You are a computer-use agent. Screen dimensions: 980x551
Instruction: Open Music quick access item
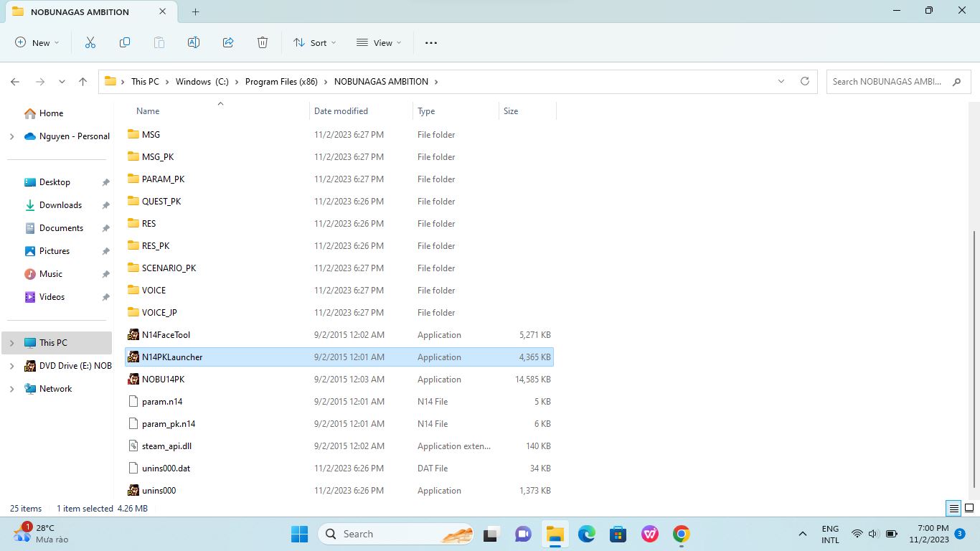(50, 274)
